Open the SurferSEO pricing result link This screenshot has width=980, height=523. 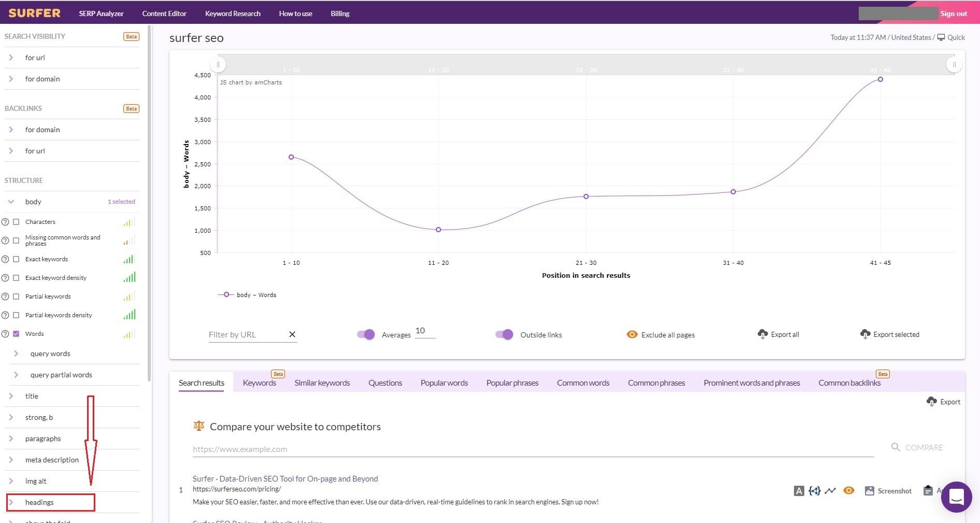(285, 478)
